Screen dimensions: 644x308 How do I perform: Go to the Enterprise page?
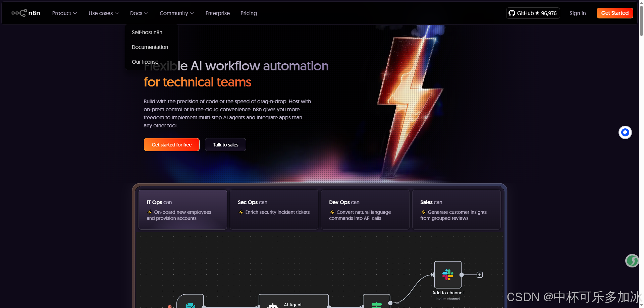tap(217, 13)
